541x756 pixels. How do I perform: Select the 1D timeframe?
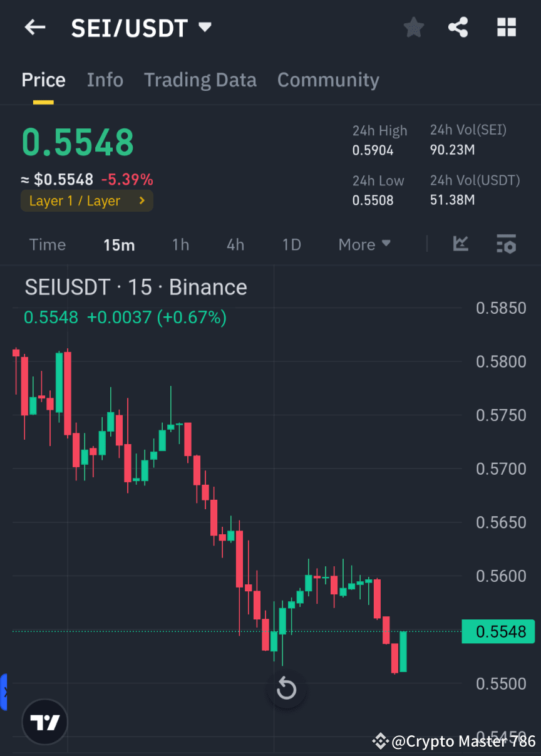(x=291, y=244)
